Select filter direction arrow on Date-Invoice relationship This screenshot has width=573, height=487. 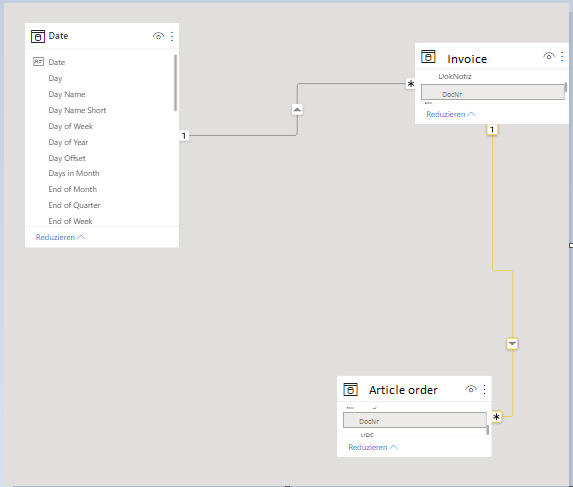point(297,110)
